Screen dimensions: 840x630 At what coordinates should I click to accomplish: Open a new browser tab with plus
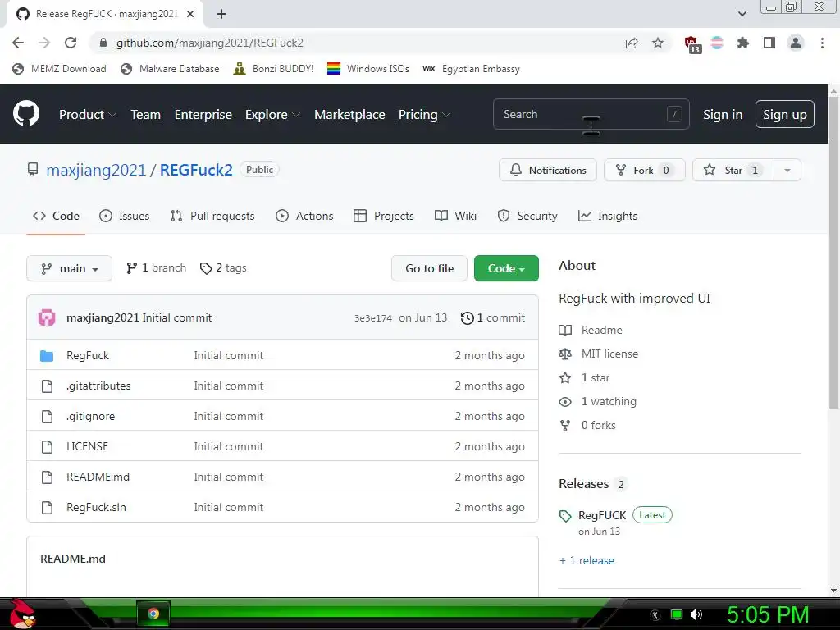[221, 14]
